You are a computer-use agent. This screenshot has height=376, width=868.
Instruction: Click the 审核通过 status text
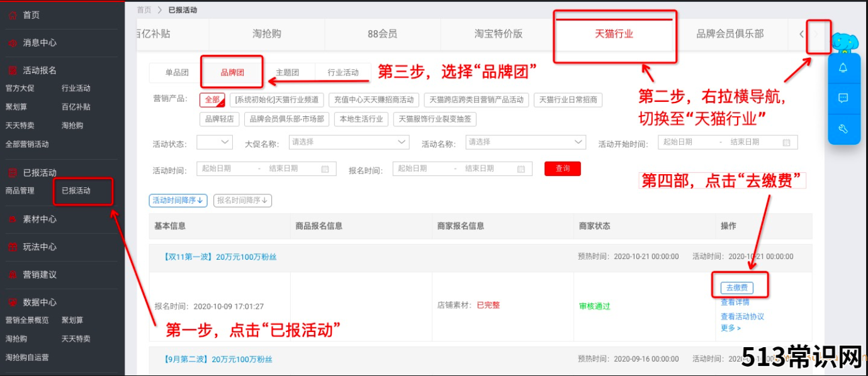(x=595, y=306)
